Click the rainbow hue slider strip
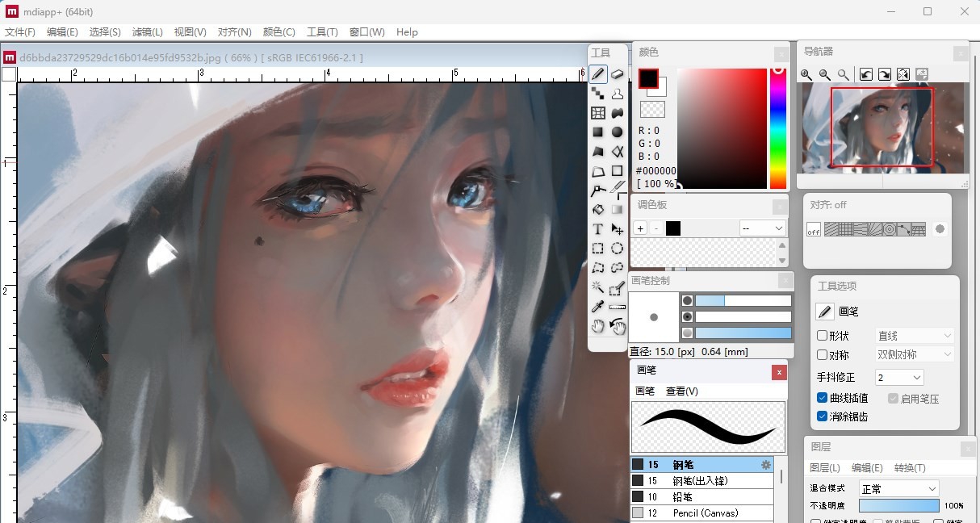The image size is (980, 523). [x=777, y=128]
